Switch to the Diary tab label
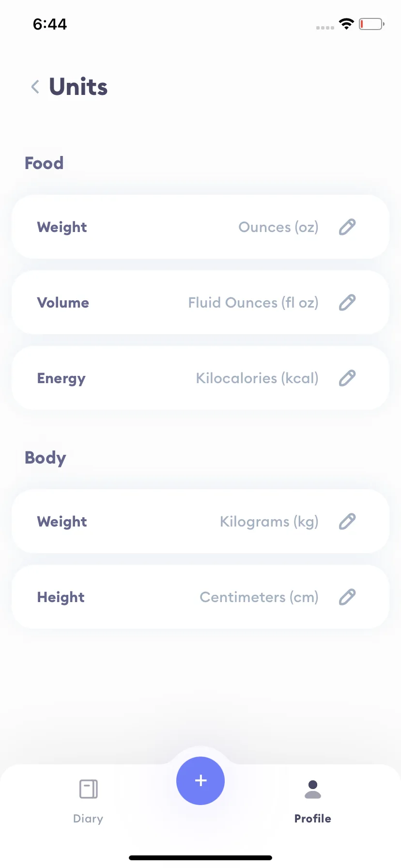This screenshot has height=868, width=401. 88,819
